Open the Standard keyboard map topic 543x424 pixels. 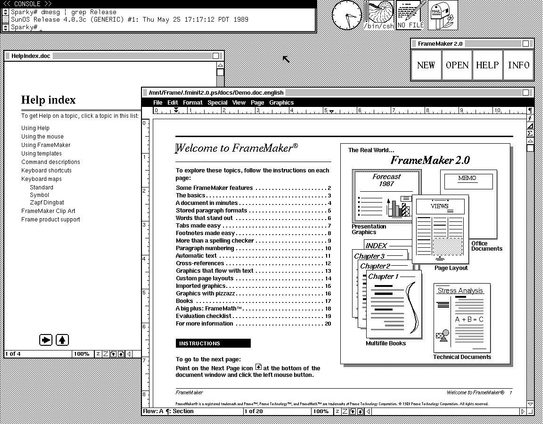pos(42,187)
